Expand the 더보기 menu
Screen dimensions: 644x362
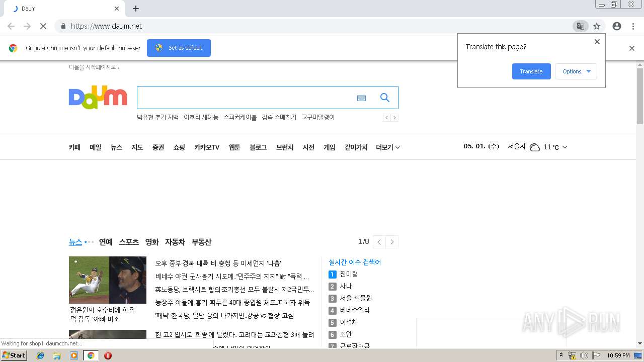click(388, 147)
